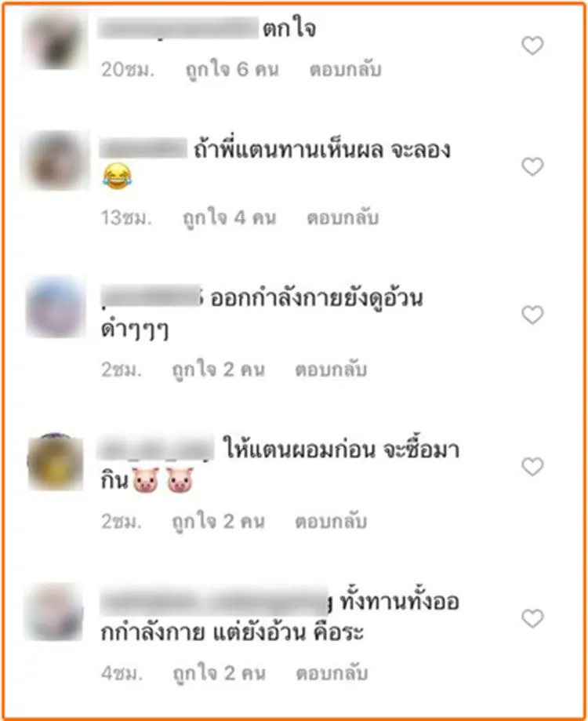
Task: Open blurred username on the 4ชม. comment
Action: point(215,600)
